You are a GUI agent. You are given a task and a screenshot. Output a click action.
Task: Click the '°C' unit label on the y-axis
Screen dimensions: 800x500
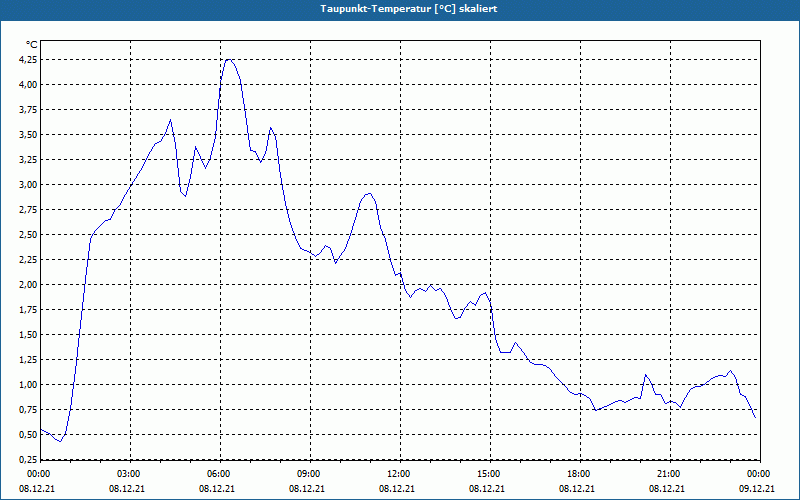click(x=32, y=45)
